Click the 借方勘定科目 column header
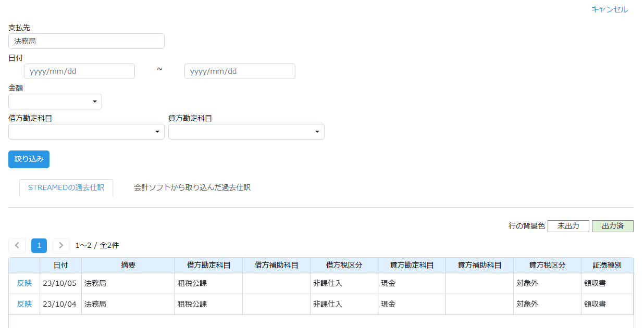The image size is (644, 328). (208, 265)
